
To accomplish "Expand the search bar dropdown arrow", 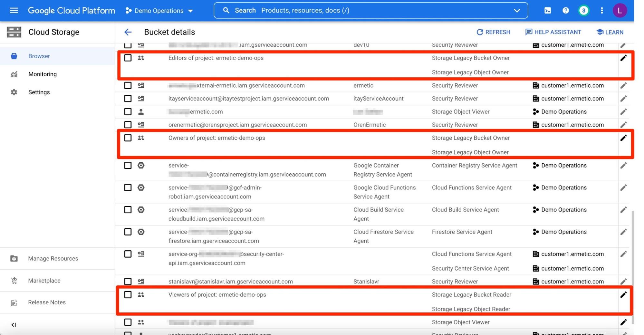I will pos(517,11).
